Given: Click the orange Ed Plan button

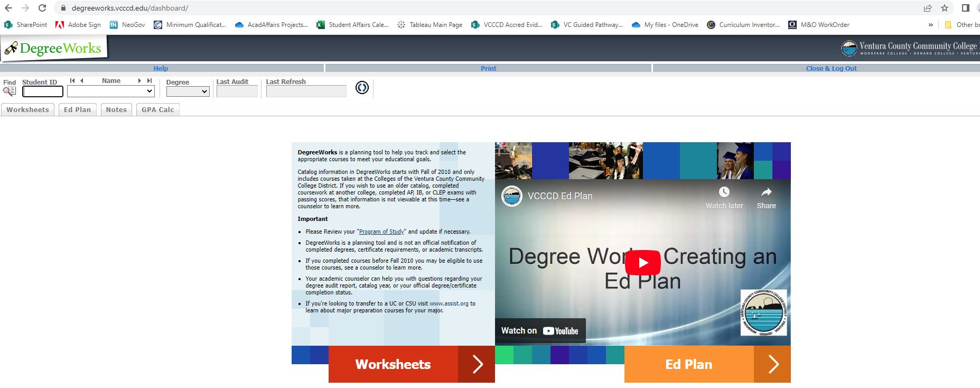Looking at the screenshot, I should coord(689,364).
